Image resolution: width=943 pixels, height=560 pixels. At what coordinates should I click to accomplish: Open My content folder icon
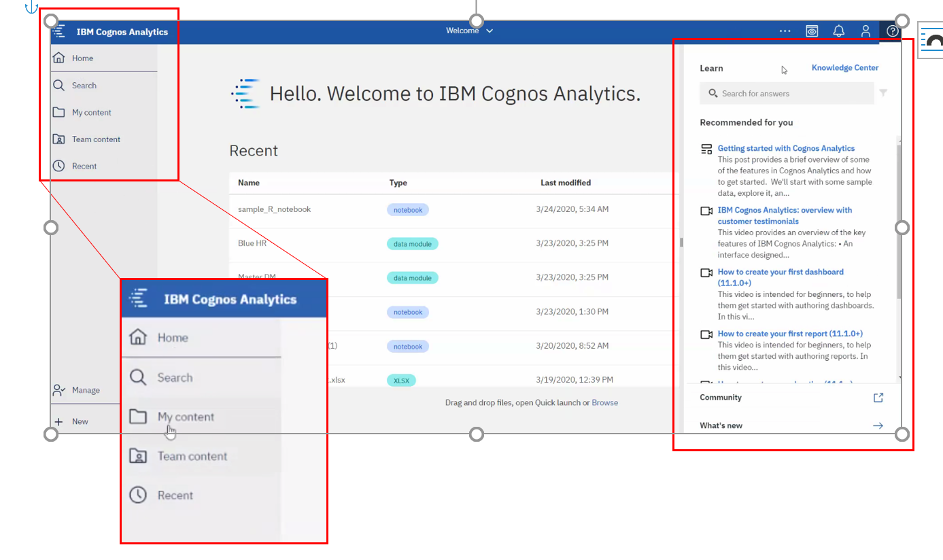[58, 112]
